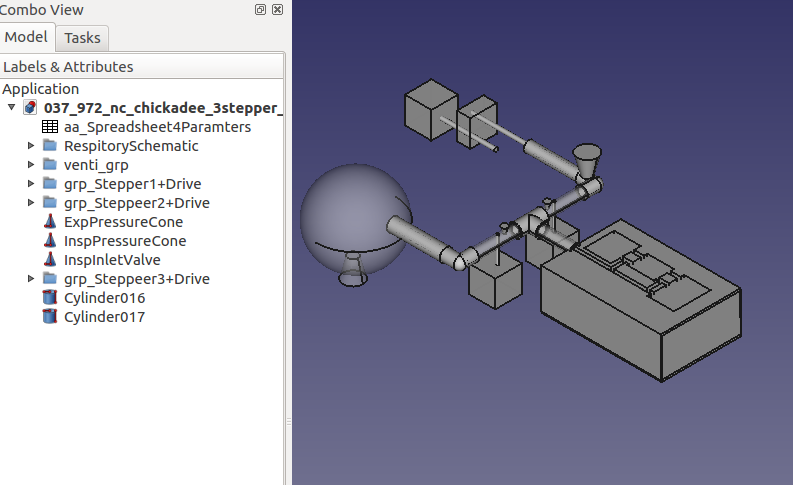Float the Combo View panel
793x485 pixels.
(261, 10)
